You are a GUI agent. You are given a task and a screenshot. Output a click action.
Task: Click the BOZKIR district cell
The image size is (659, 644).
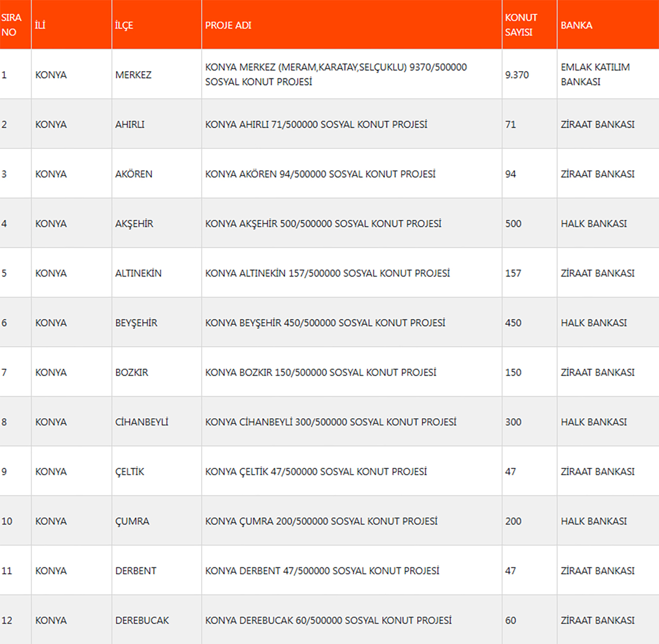(x=131, y=372)
